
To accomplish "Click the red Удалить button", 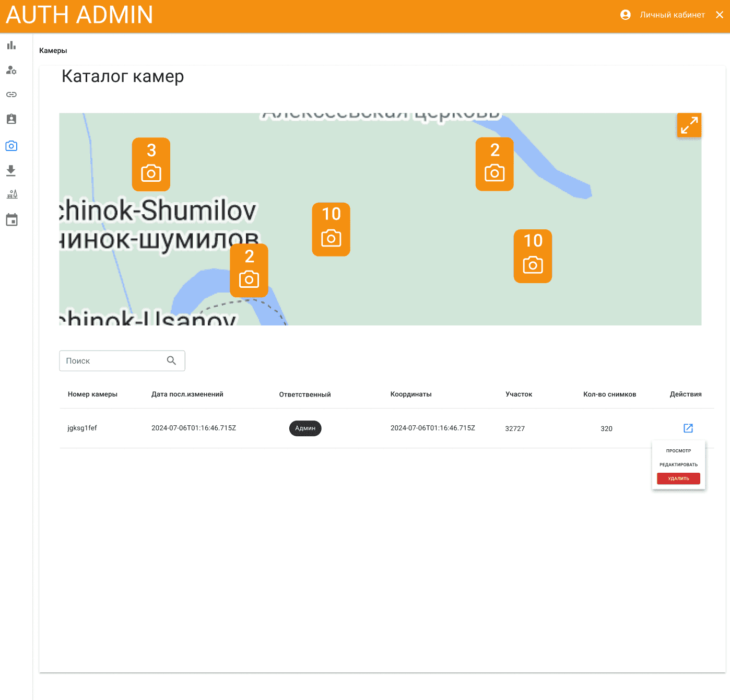I will coord(678,479).
